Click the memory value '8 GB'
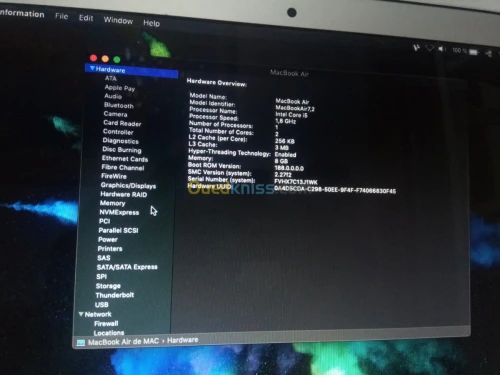The image size is (500, 375). 281,161
